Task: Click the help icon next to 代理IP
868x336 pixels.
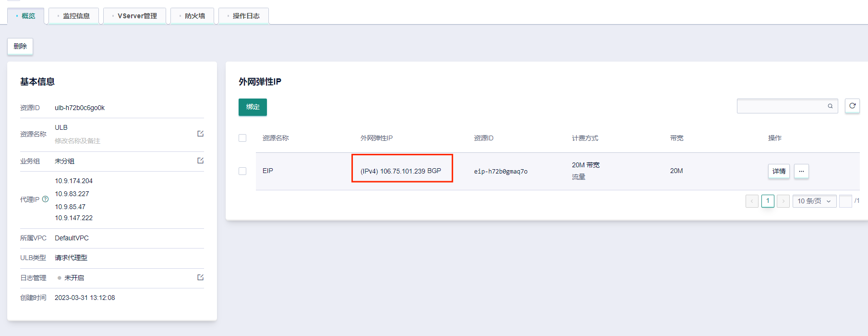Action: tap(46, 199)
